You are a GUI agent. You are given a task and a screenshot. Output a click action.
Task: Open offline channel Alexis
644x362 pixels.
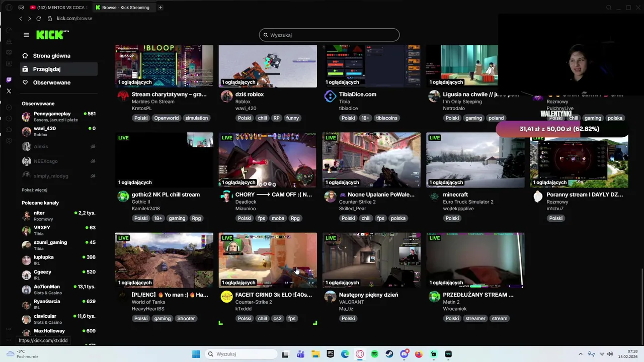pyautogui.click(x=58, y=146)
